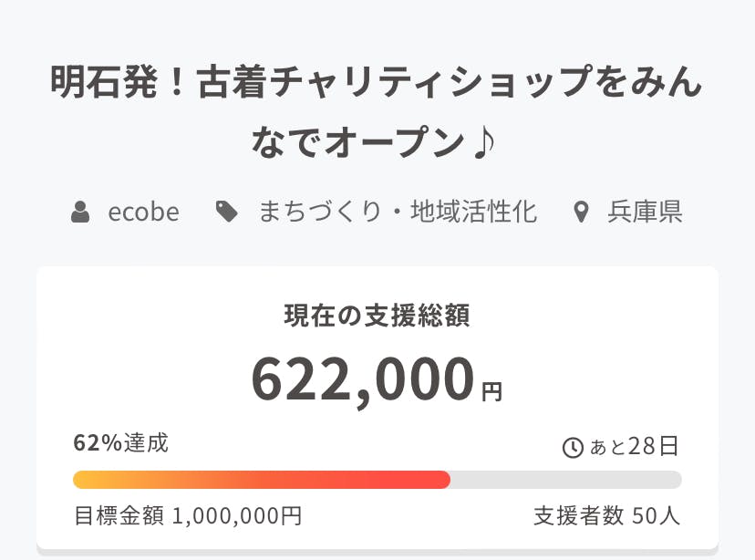
Task: Click the location pin icon beside 兵庫県
Action: [x=581, y=213]
